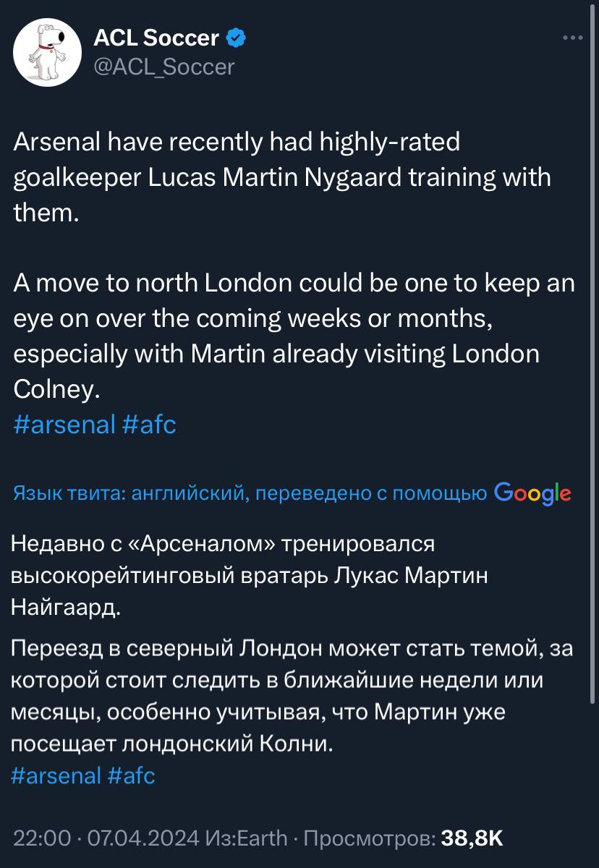Image resolution: width=599 pixels, height=868 pixels.
Task: Click the ACL Soccer display name
Action: [156, 38]
